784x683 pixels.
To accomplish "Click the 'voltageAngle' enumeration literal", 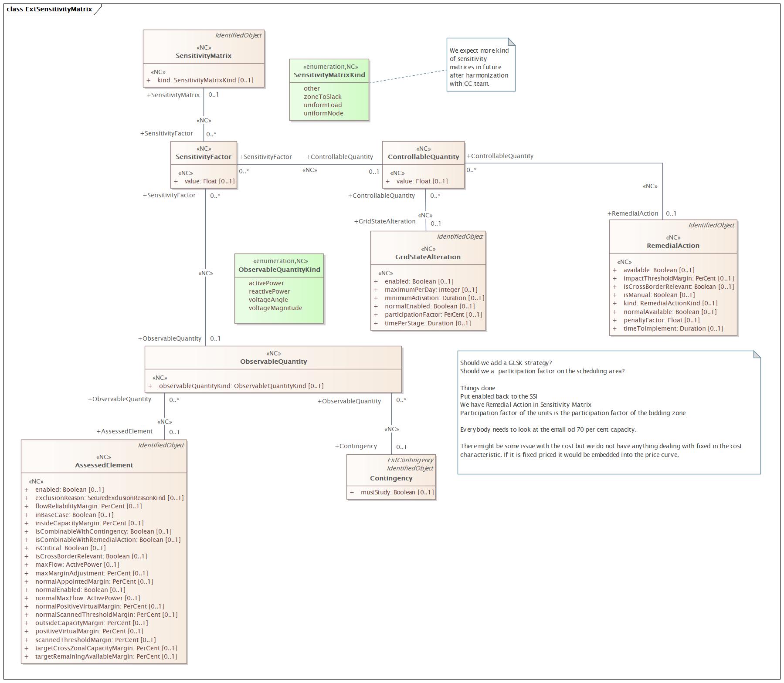I will [x=268, y=300].
